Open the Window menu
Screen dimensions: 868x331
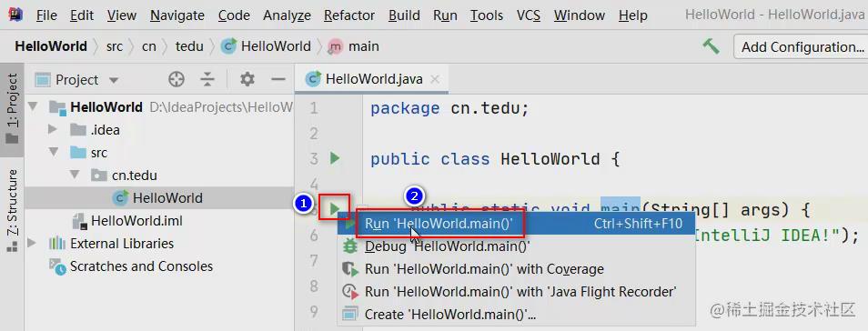point(580,15)
